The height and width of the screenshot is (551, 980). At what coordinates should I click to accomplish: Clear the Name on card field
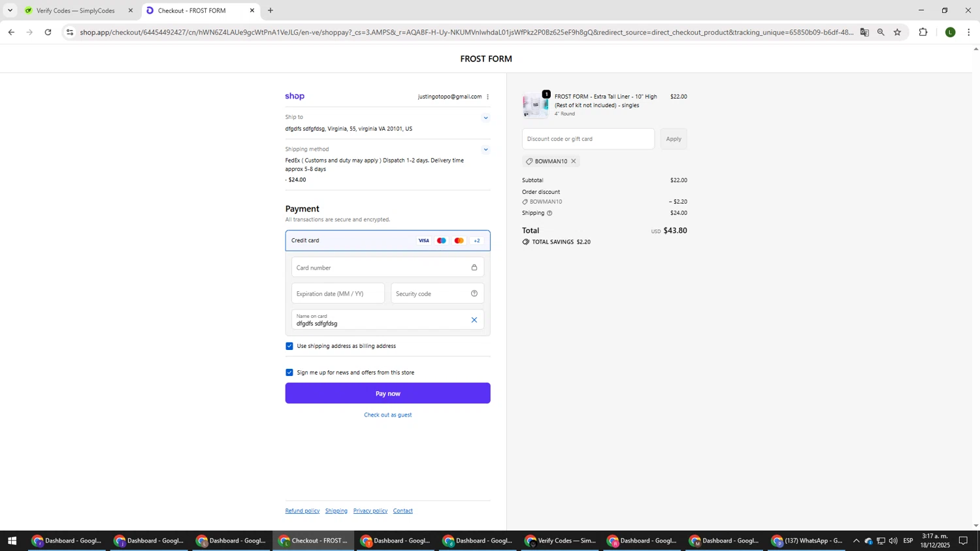(474, 320)
